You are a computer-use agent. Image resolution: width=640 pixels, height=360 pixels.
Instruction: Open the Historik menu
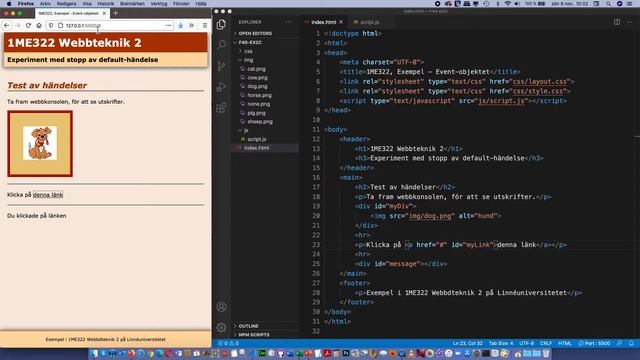[x=105, y=4]
